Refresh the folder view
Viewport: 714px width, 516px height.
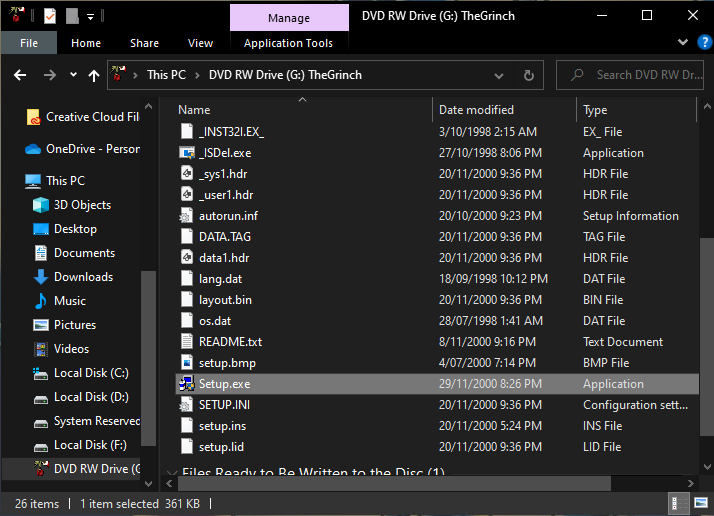click(x=529, y=76)
